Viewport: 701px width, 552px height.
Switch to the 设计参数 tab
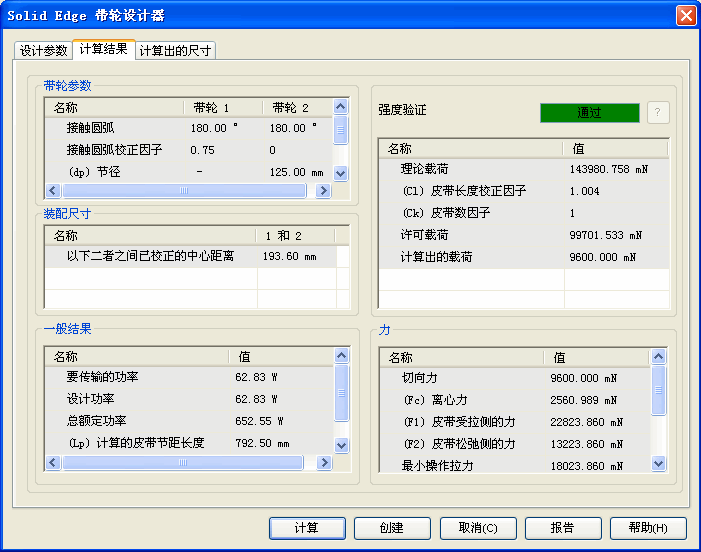click(44, 50)
